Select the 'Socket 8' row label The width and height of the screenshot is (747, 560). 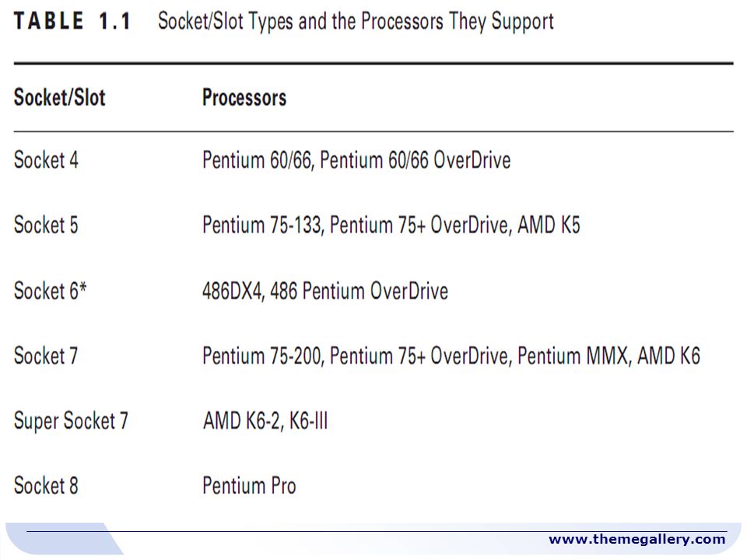tap(46, 485)
